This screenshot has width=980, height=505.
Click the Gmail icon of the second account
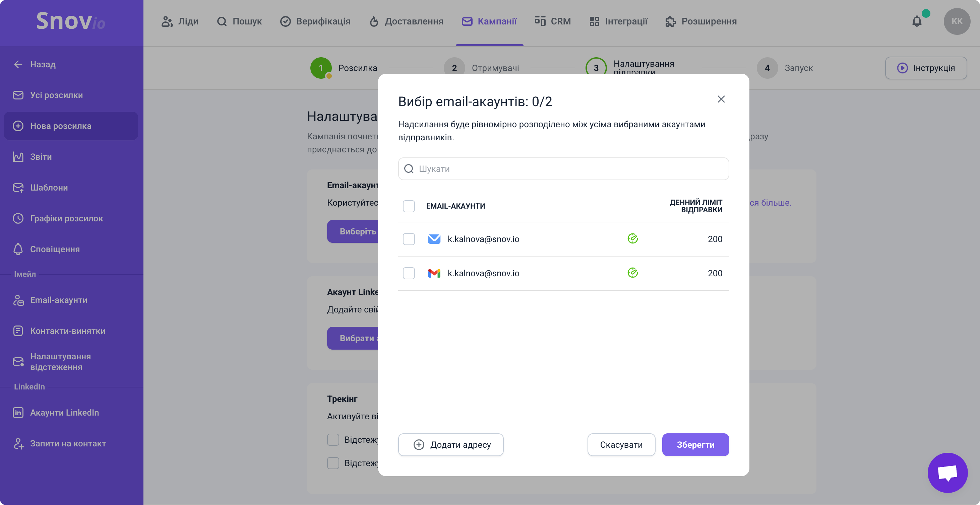point(434,273)
